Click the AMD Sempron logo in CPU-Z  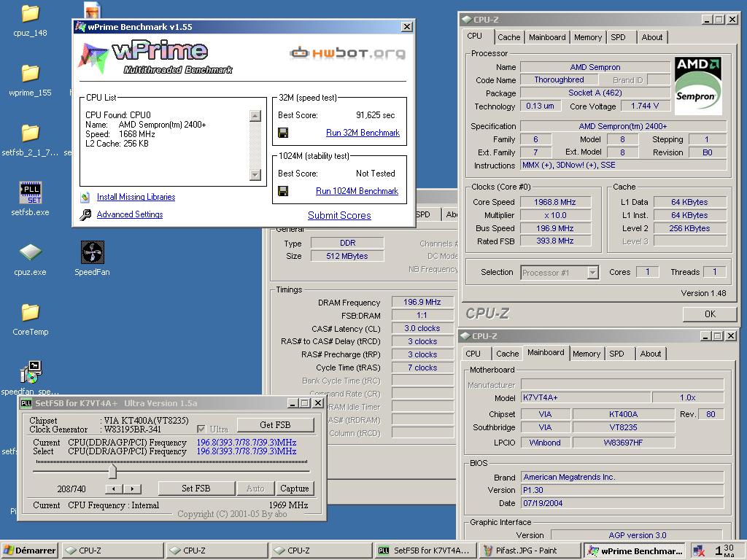tap(698, 86)
